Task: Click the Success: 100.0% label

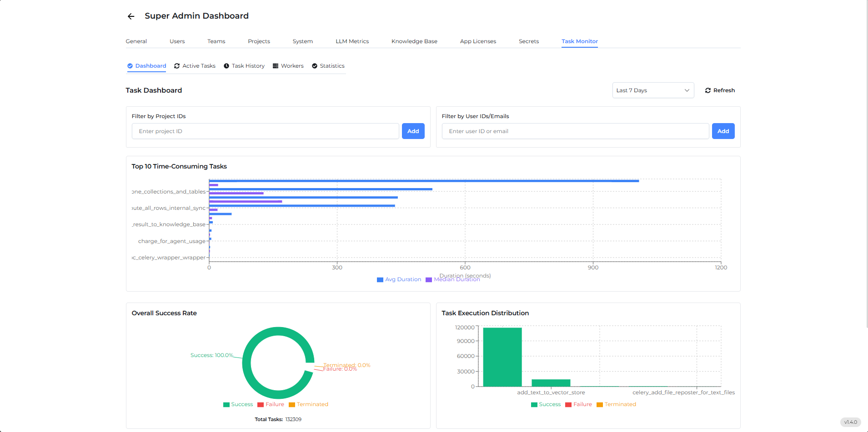Action: pyautogui.click(x=212, y=355)
